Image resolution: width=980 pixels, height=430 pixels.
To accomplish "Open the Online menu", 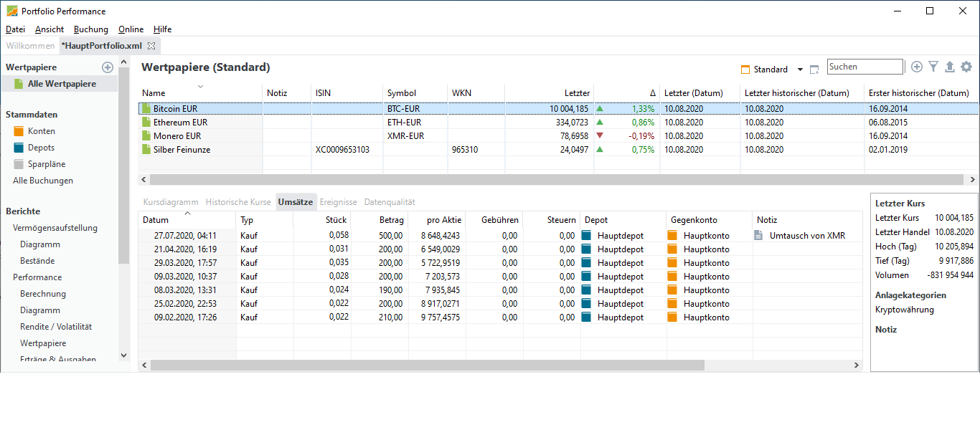I will click(x=131, y=29).
